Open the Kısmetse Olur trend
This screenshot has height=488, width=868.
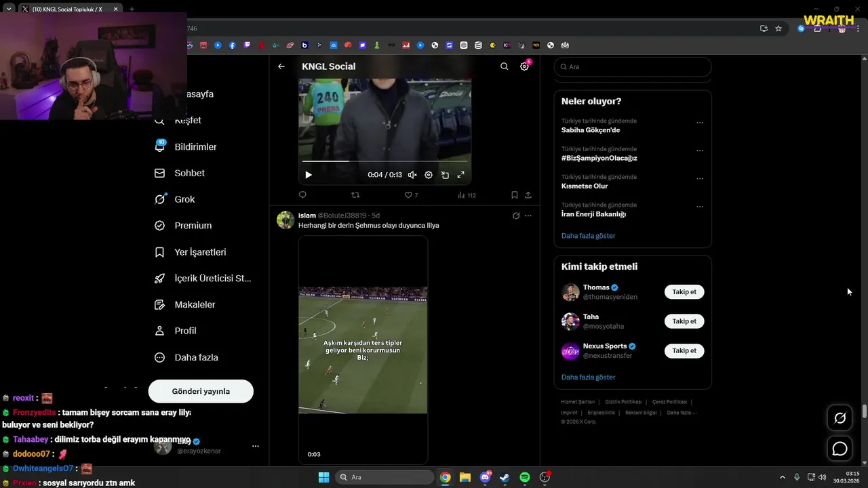(585, 186)
